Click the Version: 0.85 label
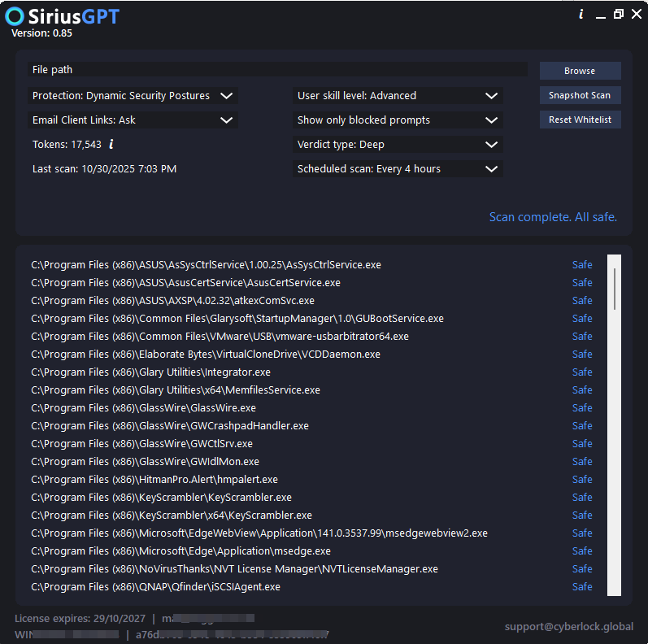This screenshot has height=644, width=648. (x=41, y=33)
